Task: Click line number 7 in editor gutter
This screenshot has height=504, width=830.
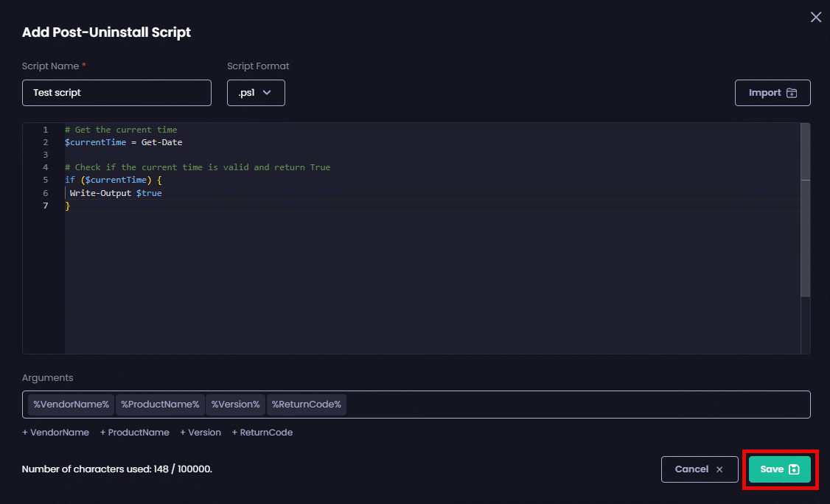Action: click(45, 206)
